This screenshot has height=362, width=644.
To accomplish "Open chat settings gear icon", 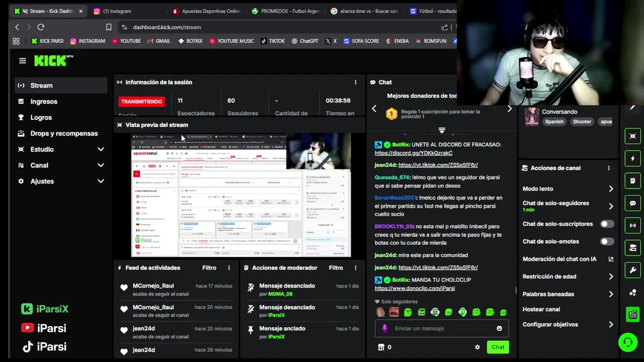I will click(477, 347).
